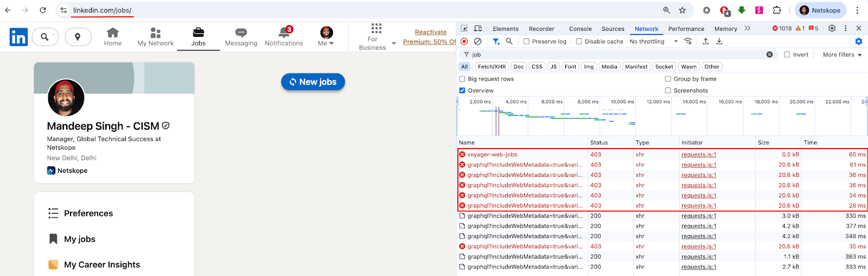The image size is (868, 276).
Task: Show more DevTools tabs chevron
Action: coord(747,28)
